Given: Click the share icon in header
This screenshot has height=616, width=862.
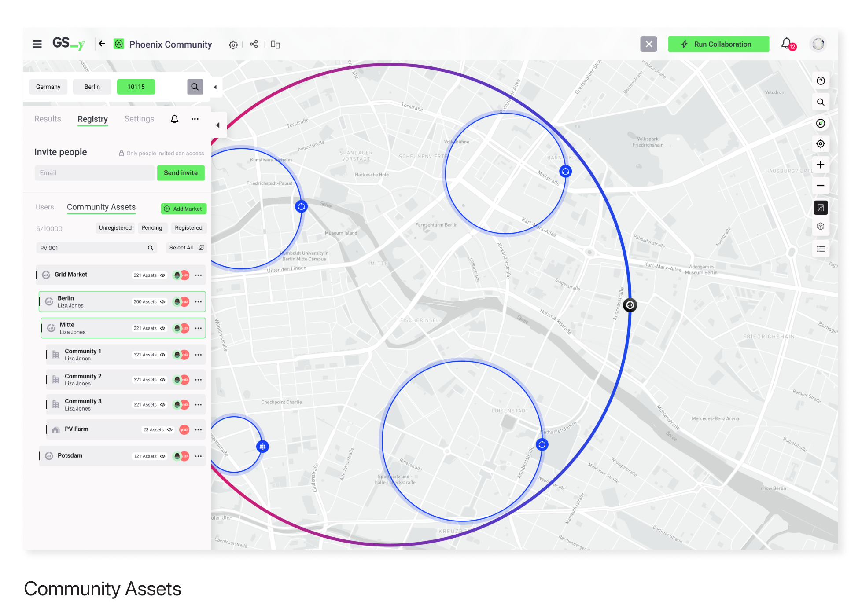Looking at the screenshot, I should point(254,44).
